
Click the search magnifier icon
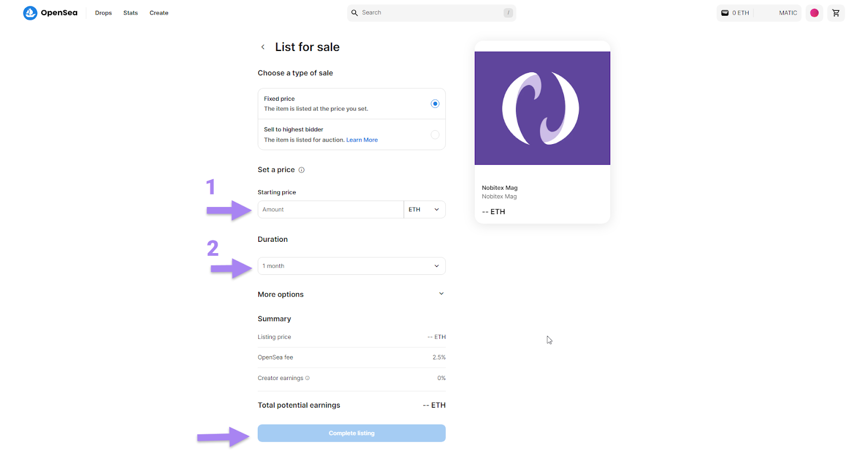355,13
